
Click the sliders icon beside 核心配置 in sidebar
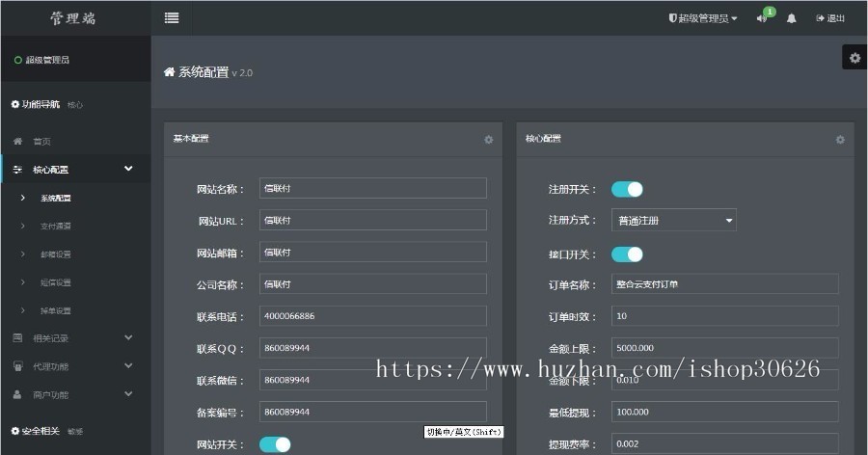pyautogui.click(x=17, y=170)
